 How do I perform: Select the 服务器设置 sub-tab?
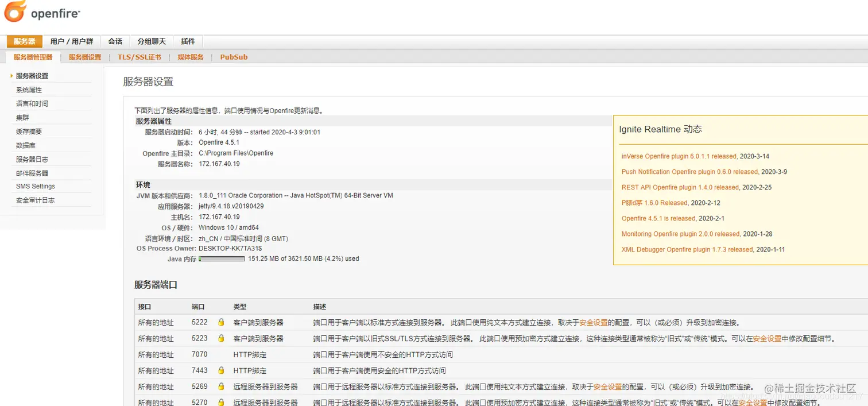point(85,57)
